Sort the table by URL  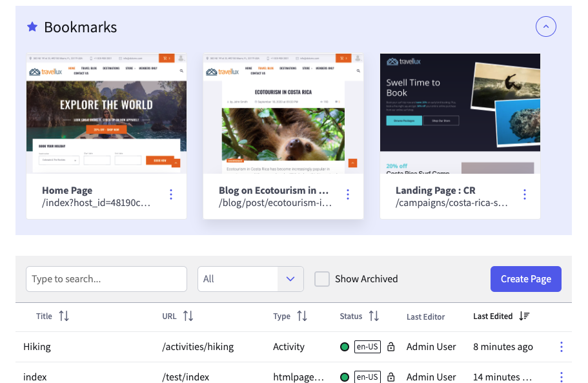click(x=188, y=316)
